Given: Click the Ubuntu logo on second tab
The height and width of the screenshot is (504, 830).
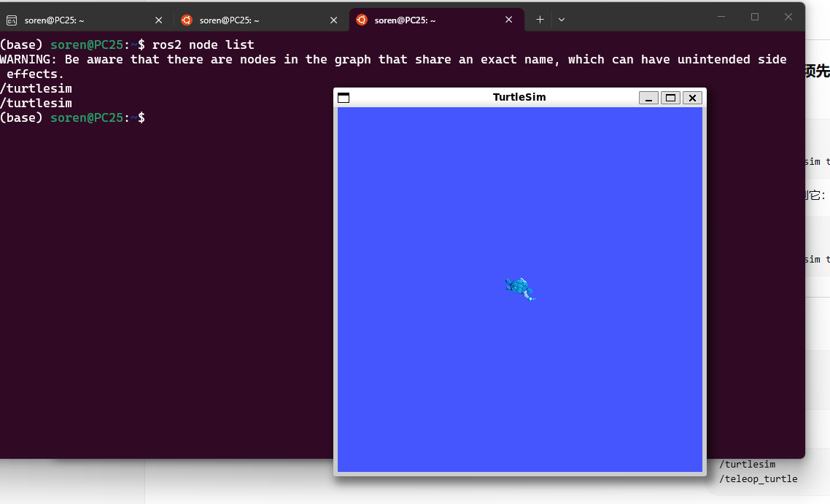Looking at the screenshot, I should (x=186, y=20).
